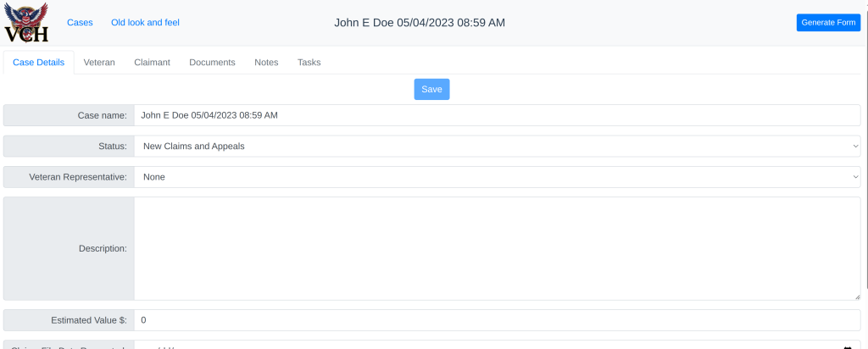This screenshot has width=868, height=349.
Task: View the Tasks tab
Action: point(309,62)
